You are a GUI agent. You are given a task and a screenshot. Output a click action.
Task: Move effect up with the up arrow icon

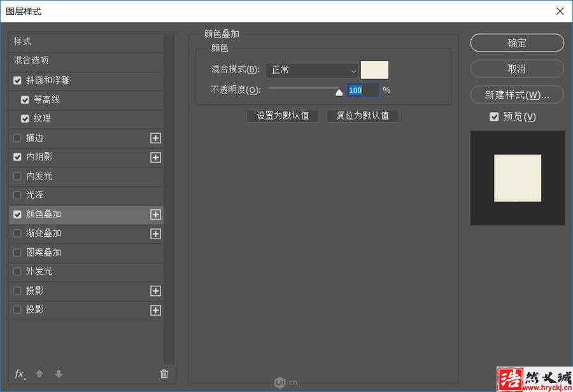39,374
